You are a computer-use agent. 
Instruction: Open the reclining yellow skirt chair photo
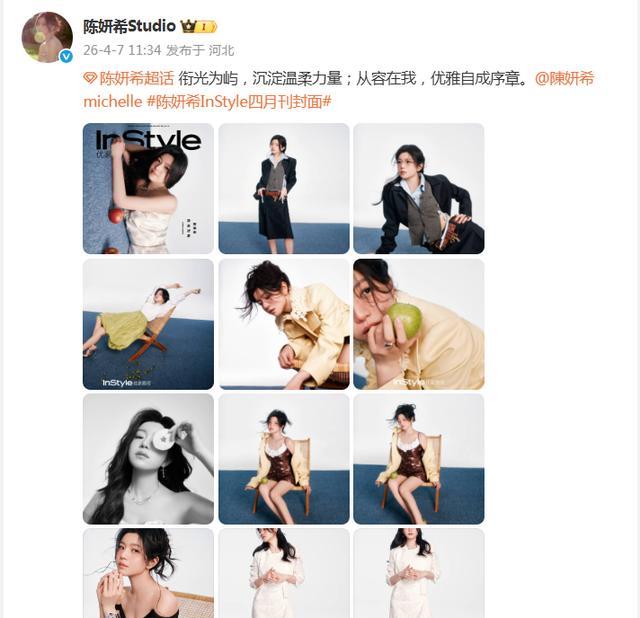pos(148,324)
